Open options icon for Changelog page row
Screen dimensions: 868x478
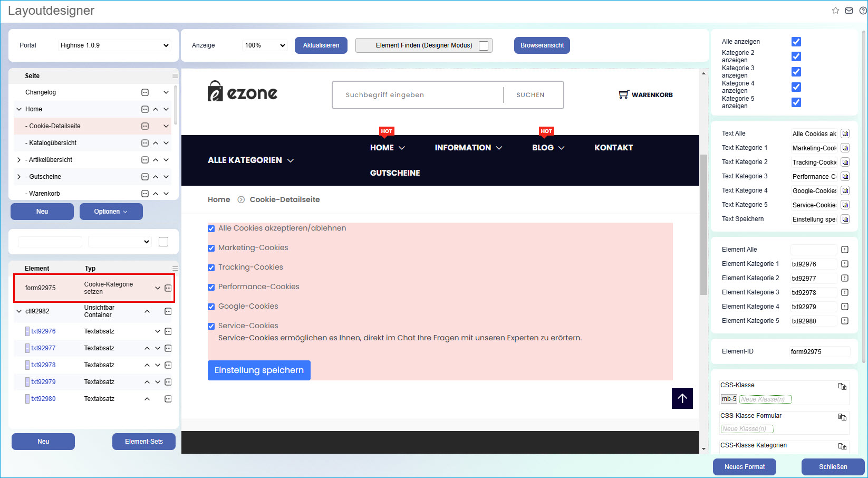tap(145, 92)
